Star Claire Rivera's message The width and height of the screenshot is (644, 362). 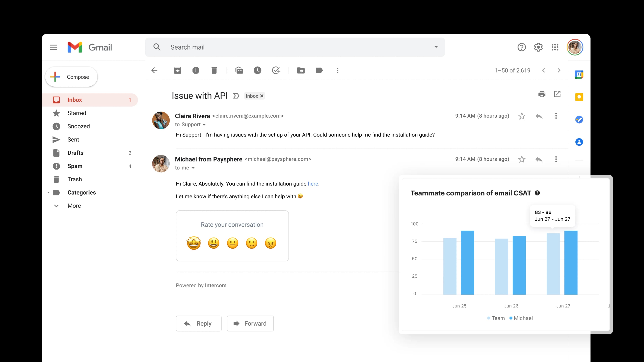522,116
